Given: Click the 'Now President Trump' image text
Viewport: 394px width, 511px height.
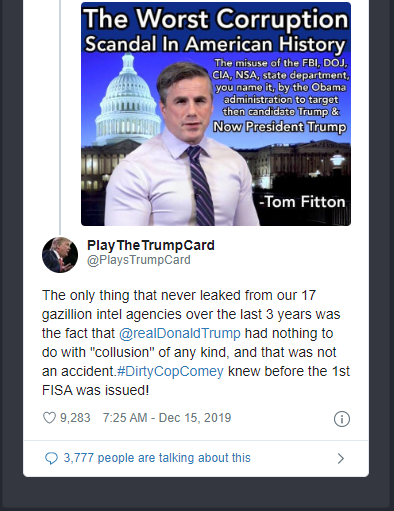Looking at the screenshot, I should point(280,127).
